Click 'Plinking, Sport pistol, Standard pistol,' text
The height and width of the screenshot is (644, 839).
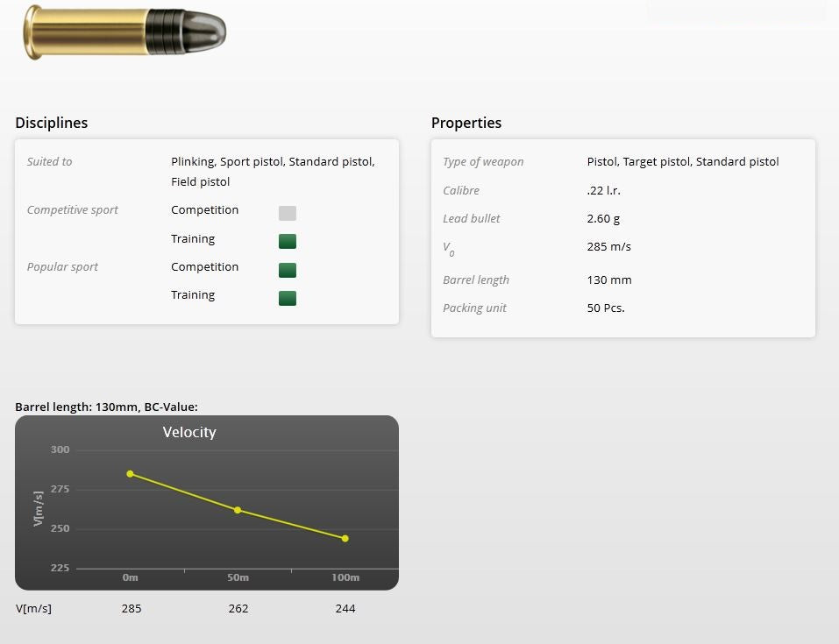pyautogui.click(x=273, y=161)
